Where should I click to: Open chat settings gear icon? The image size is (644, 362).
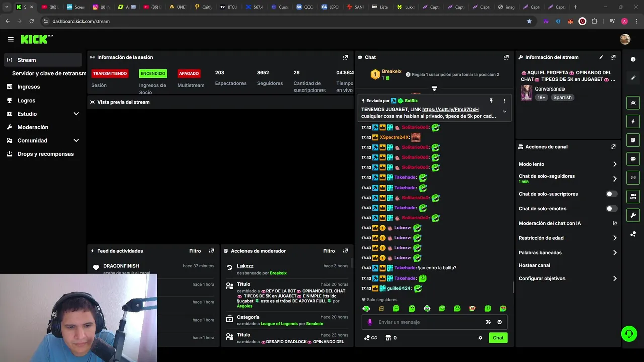(480, 338)
